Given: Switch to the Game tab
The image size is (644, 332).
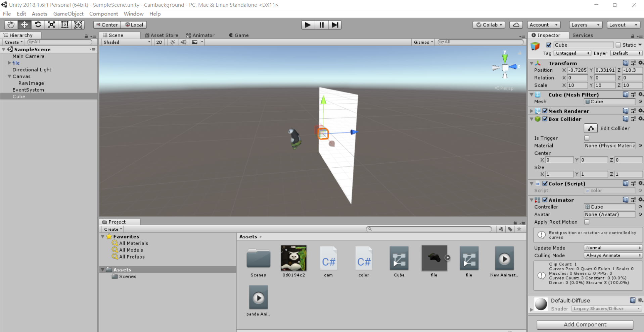Looking at the screenshot, I should tap(239, 35).
